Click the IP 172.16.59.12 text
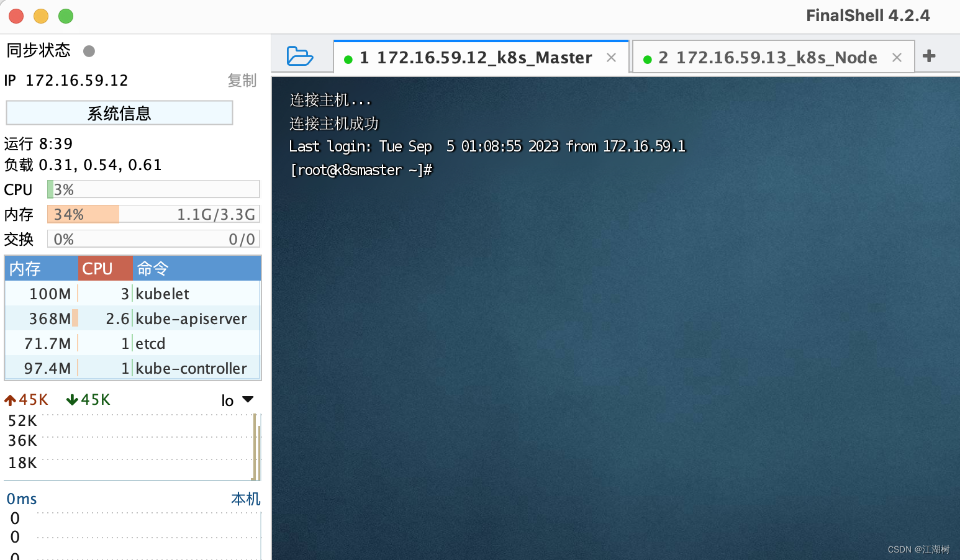Image resolution: width=960 pixels, height=560 pixels. point(66,81)
